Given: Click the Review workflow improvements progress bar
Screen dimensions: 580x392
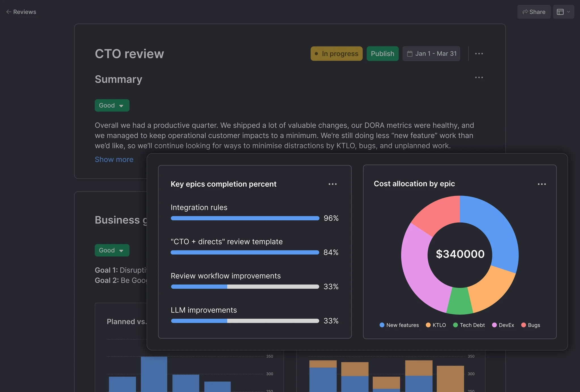Looking at the screenshot, I should (245, 287).
